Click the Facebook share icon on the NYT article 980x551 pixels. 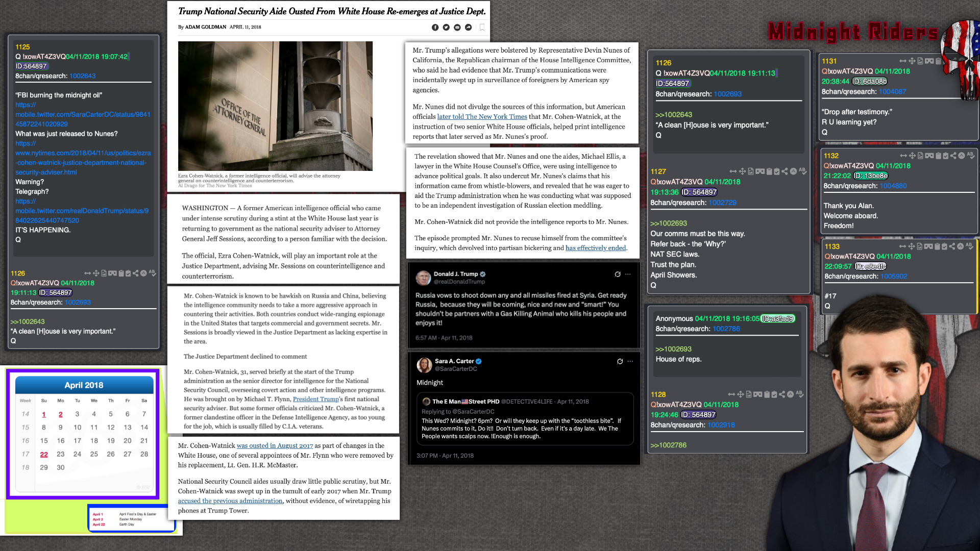pyautogui.click(x=435, y=28)
